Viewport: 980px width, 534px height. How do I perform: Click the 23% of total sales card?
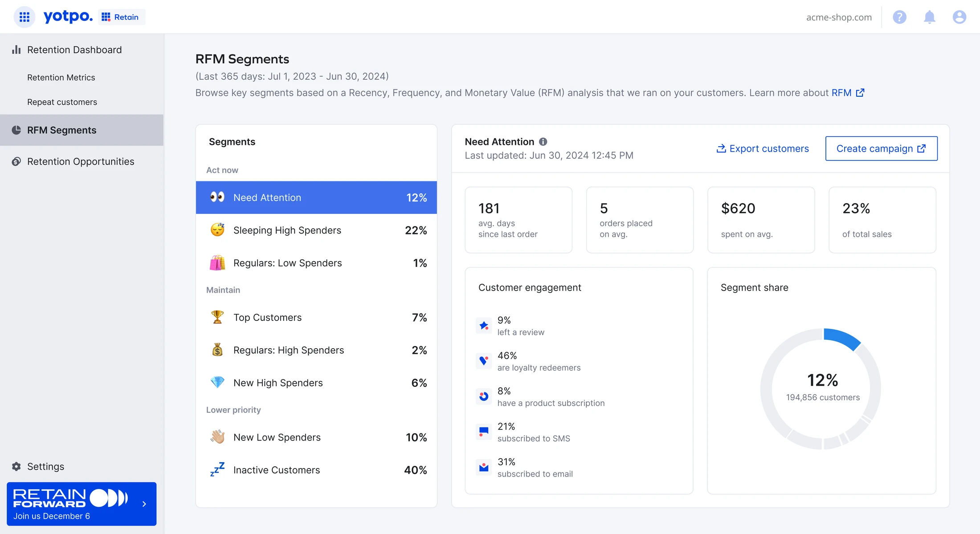(882, 220)
